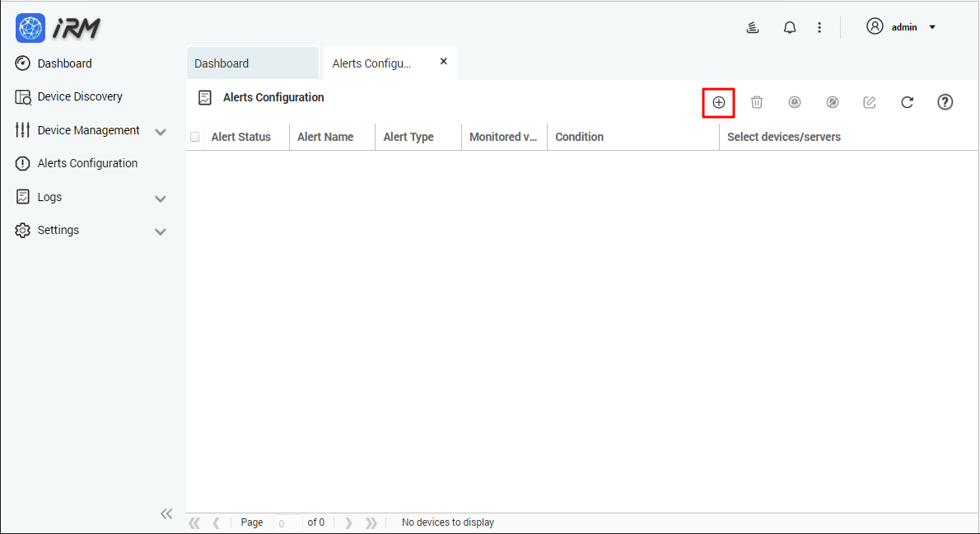Open the notifications bell
The image size is (980, 534).
(x=789, y=26)
